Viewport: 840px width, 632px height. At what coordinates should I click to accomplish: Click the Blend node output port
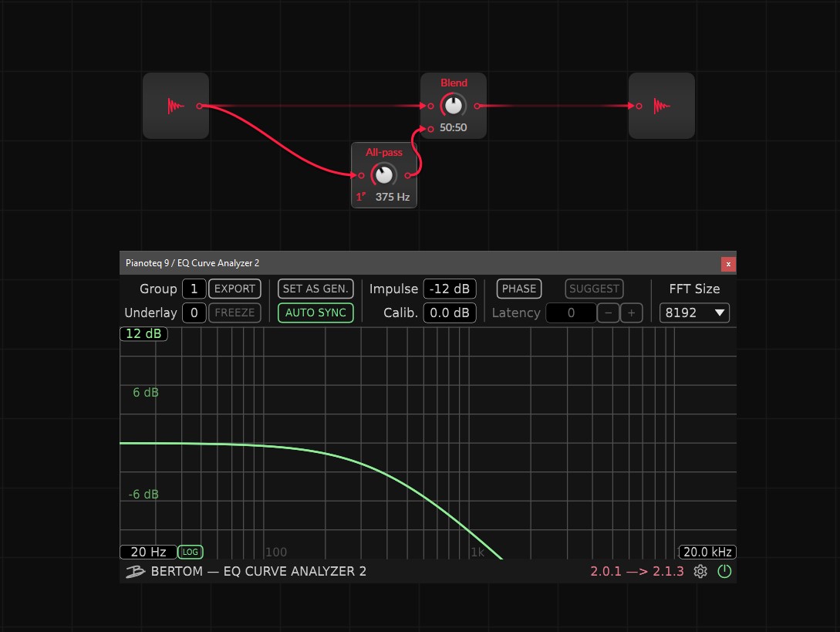pyautogui.click(x=477, y=106)
